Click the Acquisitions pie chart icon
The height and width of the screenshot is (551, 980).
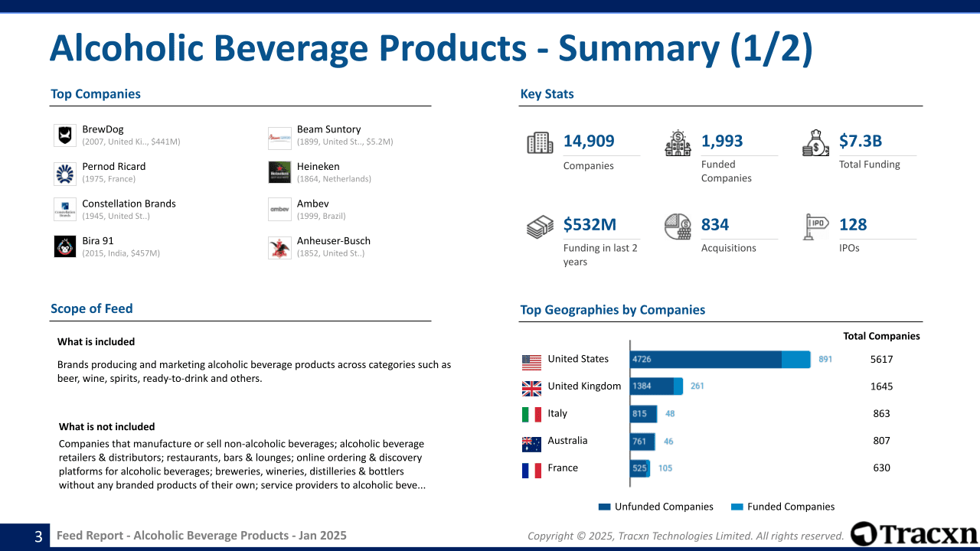678,227
